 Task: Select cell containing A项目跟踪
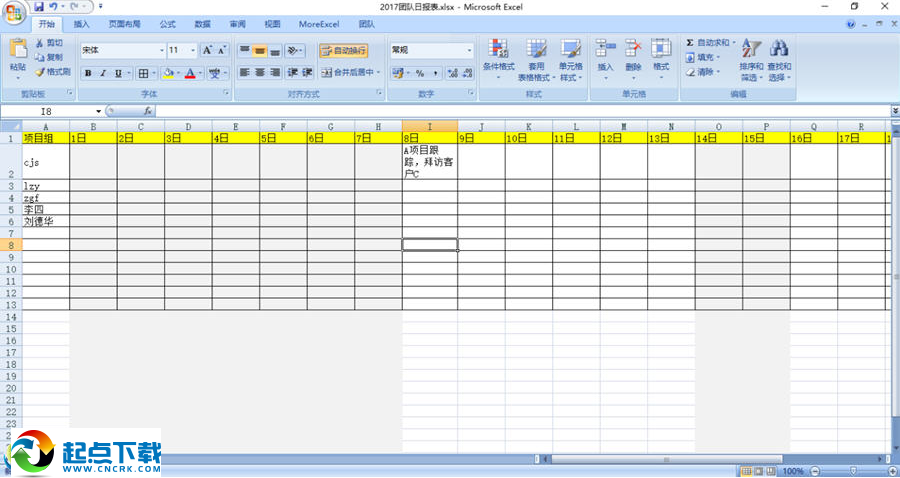point(430,162)
